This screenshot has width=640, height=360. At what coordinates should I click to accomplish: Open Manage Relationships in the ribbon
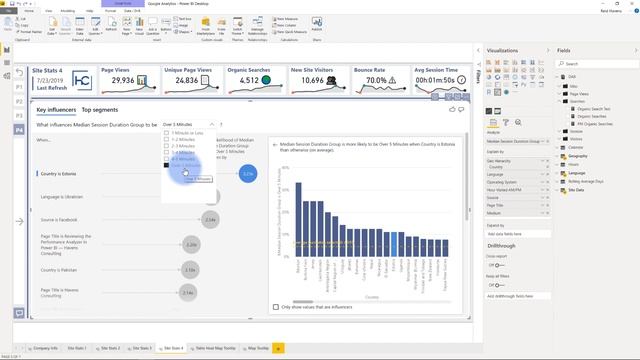tap(258, 26)
